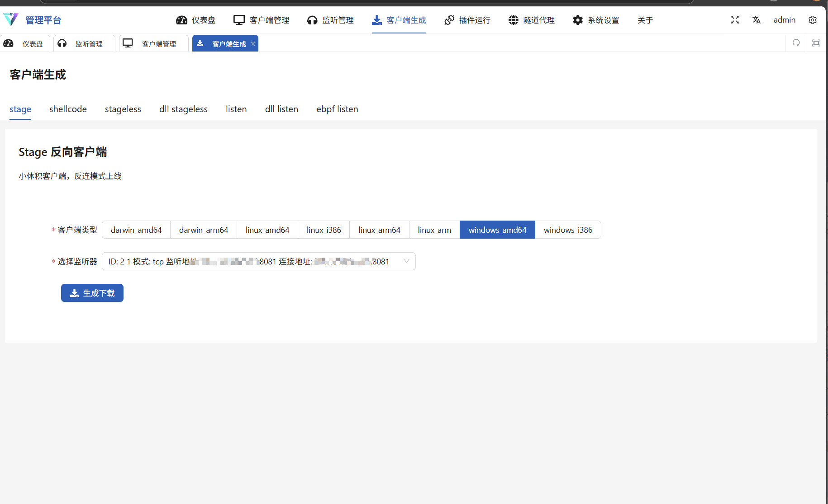Close the 客户端生成 breadcrumb tab

(x=252, y=43)
